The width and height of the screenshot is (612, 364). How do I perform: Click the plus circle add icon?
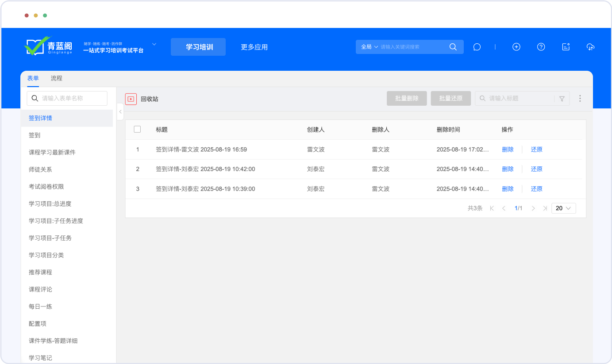[x=516, y=47]
